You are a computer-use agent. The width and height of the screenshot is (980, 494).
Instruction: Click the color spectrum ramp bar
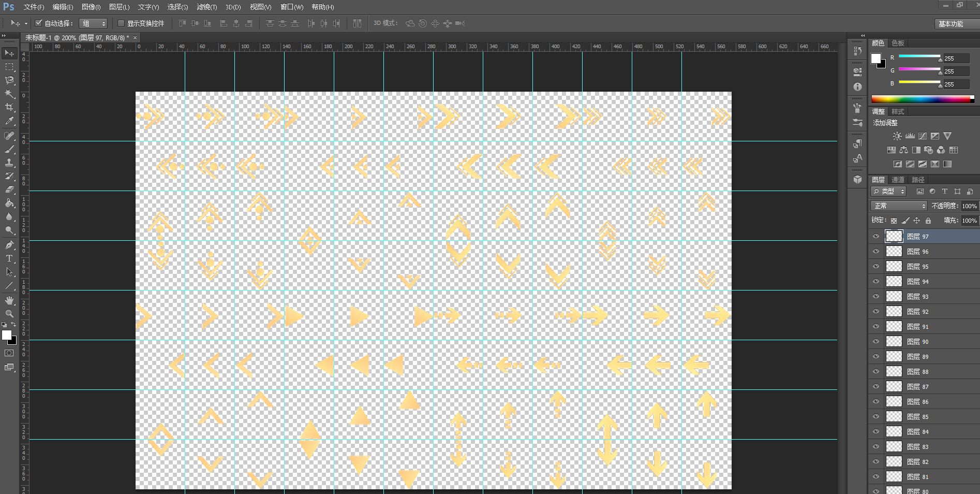click(x=923, y=99)
